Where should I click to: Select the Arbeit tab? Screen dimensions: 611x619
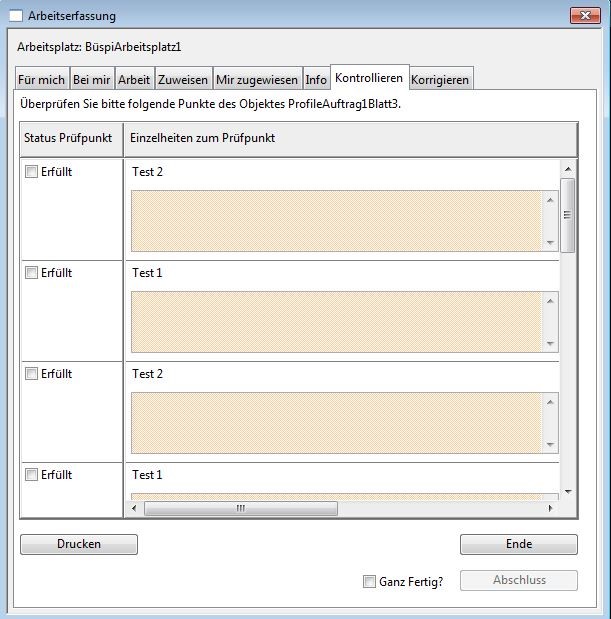pos(134,80)
